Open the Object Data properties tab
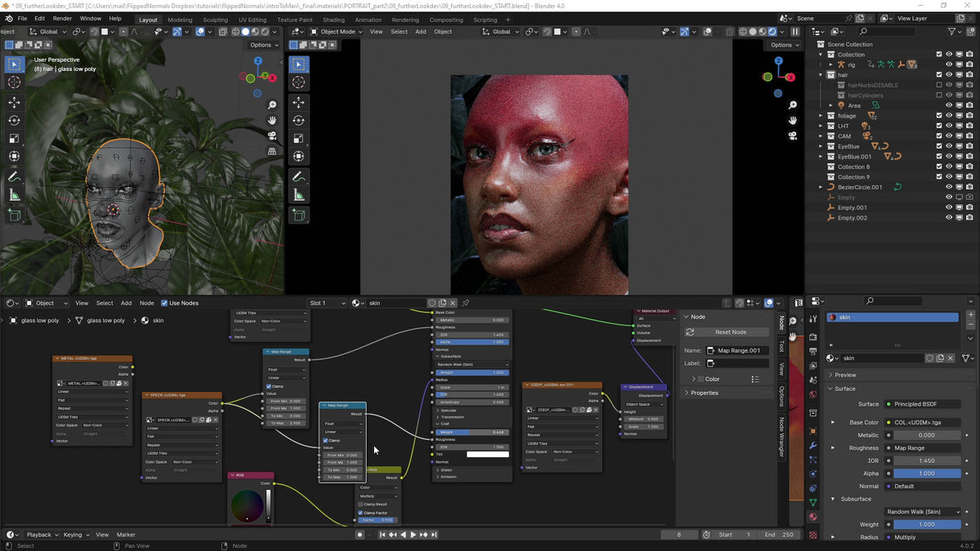The width and height of the screenshot is (980, 551). (813, 502)
